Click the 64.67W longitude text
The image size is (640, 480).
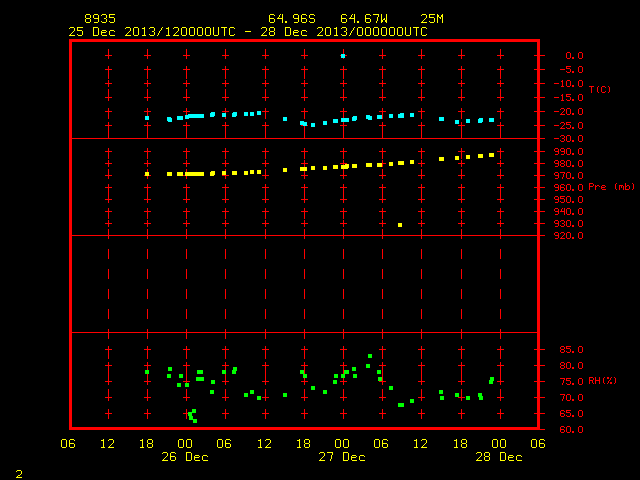coord(364,19)
